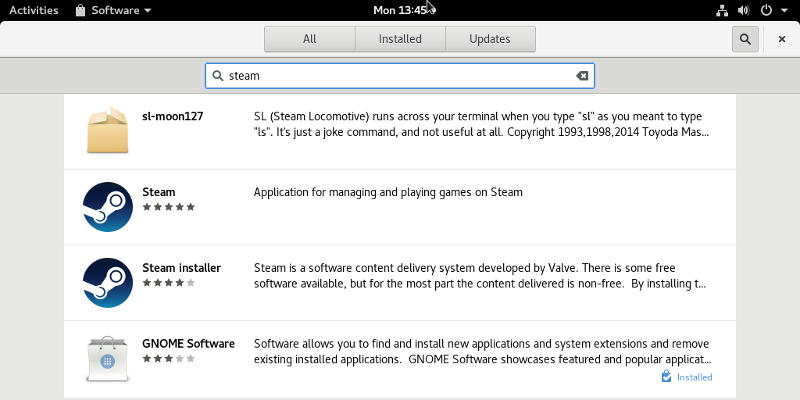800x400 pixels.
Task: Open the sl-moon127 package box icon
Action: pos(107,130)
